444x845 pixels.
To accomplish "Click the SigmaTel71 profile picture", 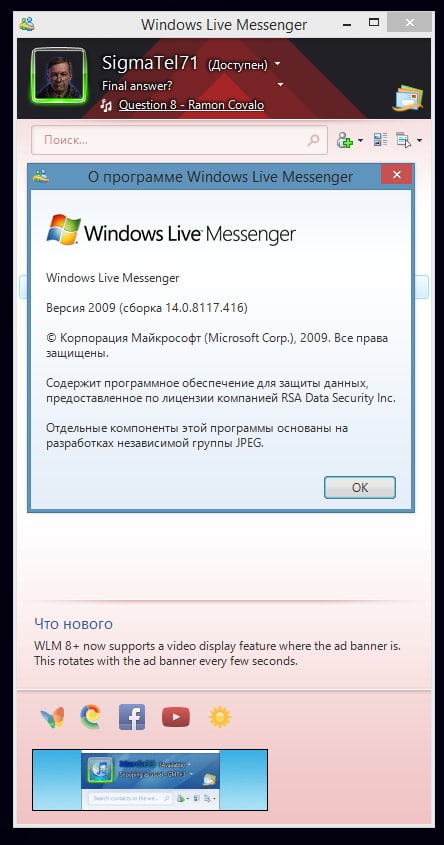I will point(59,76).
